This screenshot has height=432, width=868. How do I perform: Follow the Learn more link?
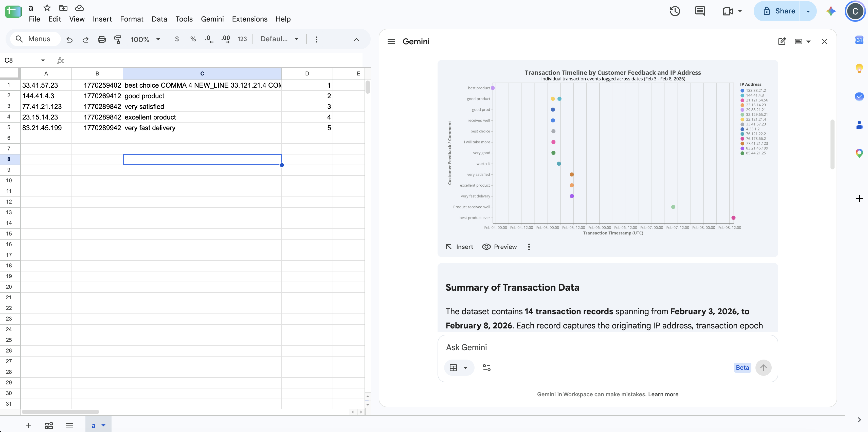[x=663, y=394]
